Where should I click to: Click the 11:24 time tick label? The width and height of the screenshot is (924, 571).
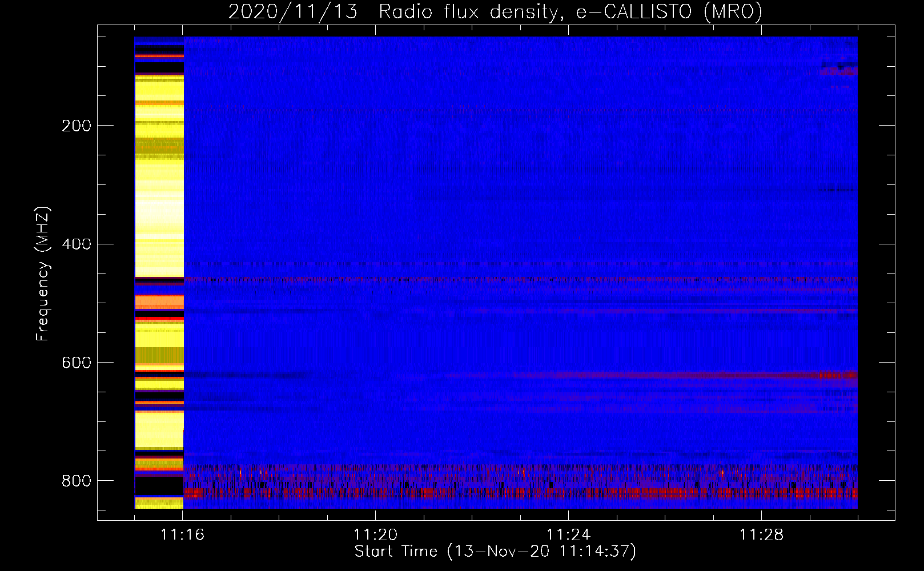point(568,535)
